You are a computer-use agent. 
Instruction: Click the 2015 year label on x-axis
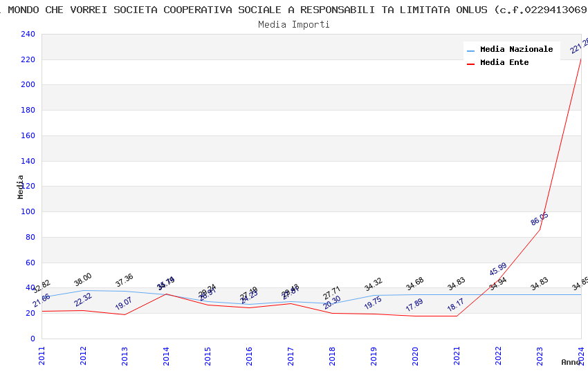tap(208, 356)
